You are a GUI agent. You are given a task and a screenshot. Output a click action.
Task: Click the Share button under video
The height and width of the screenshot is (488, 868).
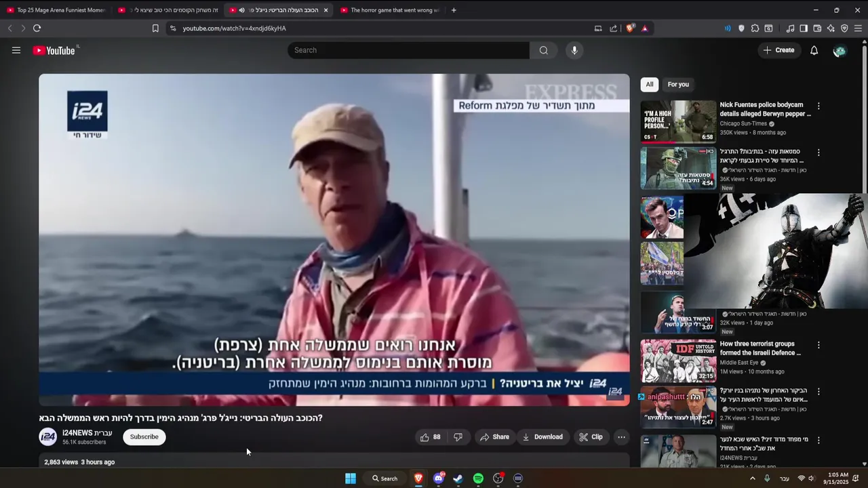(494, 437)
